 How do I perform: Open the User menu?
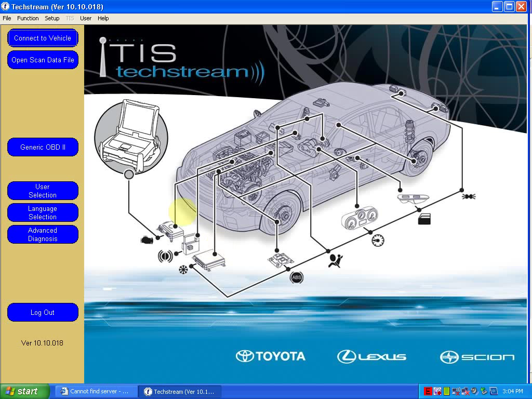[x=86, y=18]
